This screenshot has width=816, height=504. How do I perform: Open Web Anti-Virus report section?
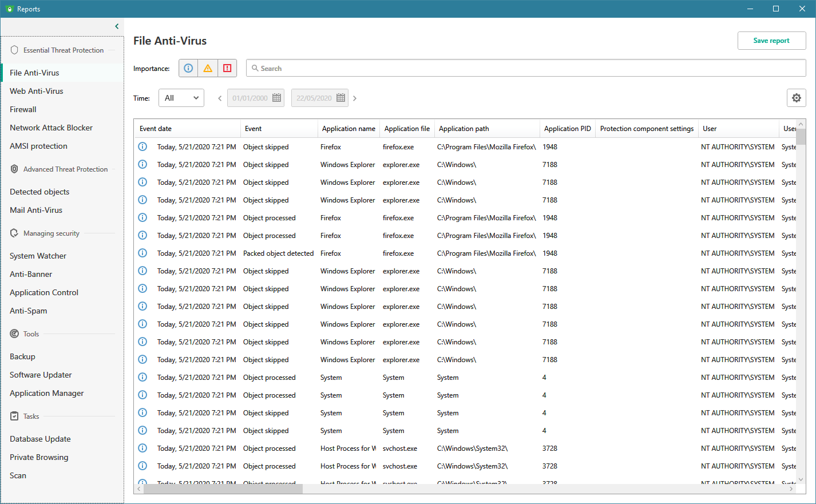37,91
